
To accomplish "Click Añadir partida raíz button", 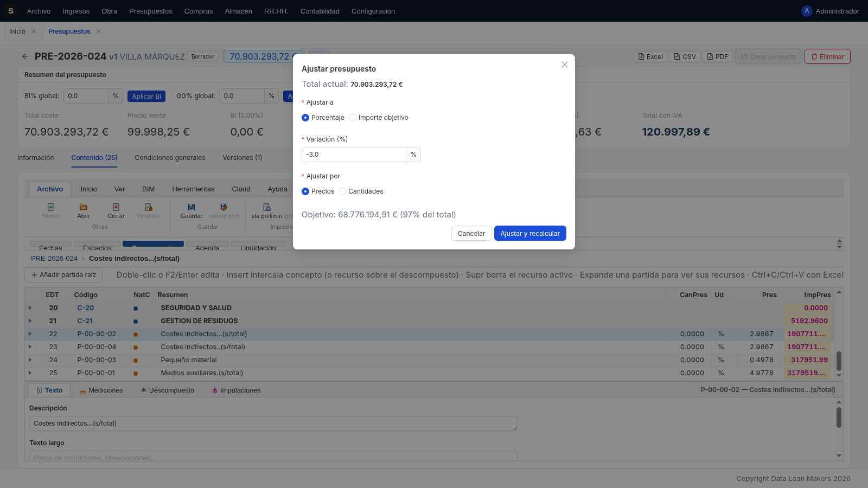I will [x=63, y=275].
